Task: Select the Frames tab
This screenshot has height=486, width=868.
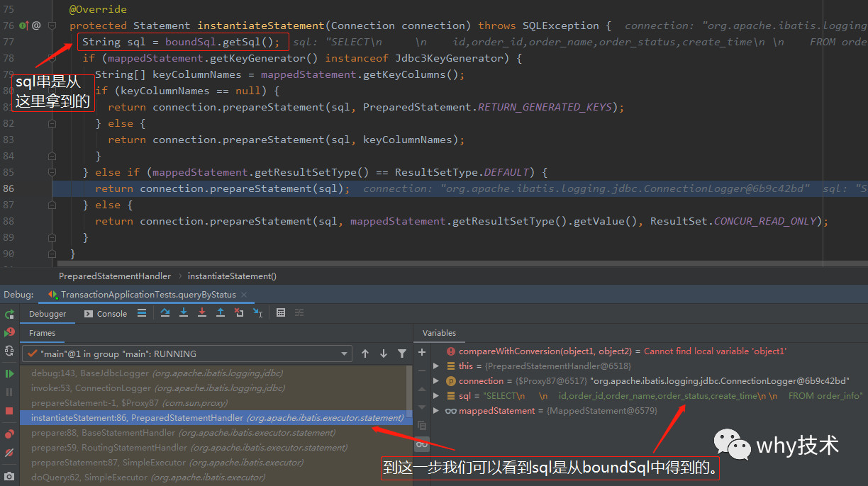Action: tap(42, 333)
